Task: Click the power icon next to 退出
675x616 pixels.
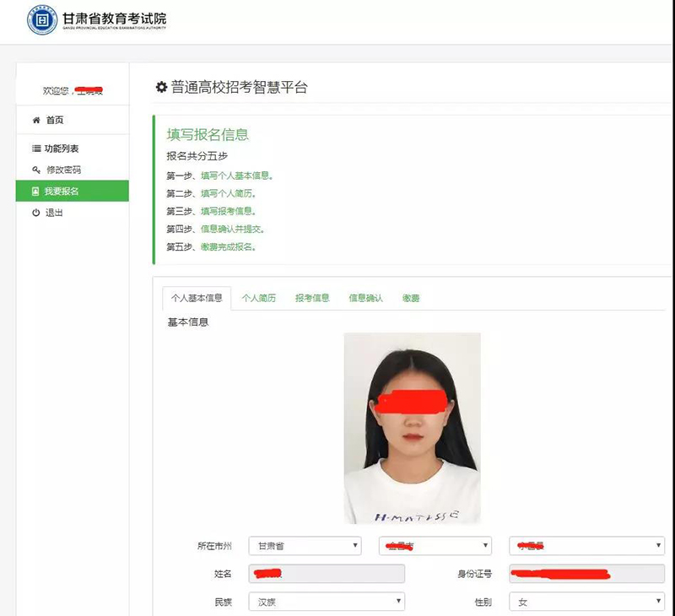Action: coord(36,213)
